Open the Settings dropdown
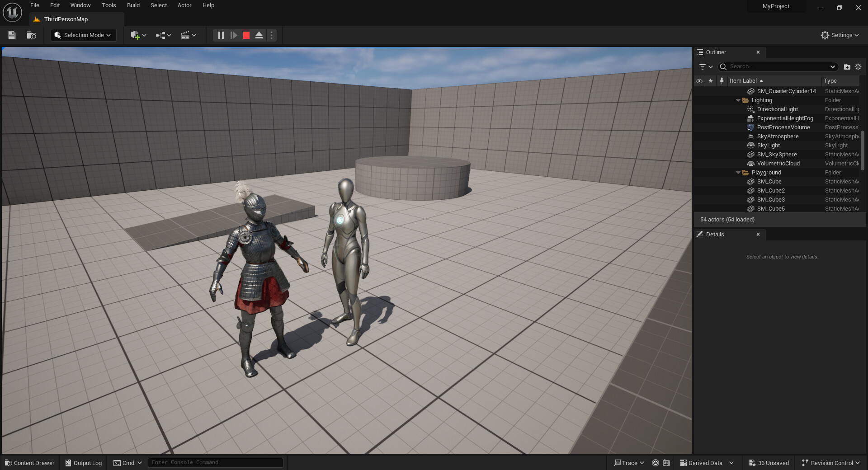The height and width of the screenshot is (470, 868). coord(840,35)
